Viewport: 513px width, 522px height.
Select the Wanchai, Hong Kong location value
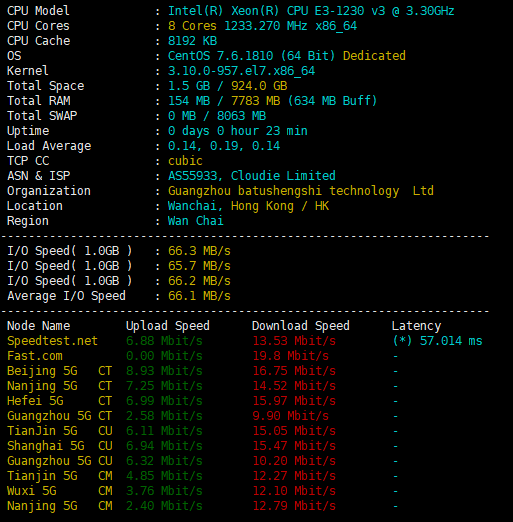click(248, 206)
